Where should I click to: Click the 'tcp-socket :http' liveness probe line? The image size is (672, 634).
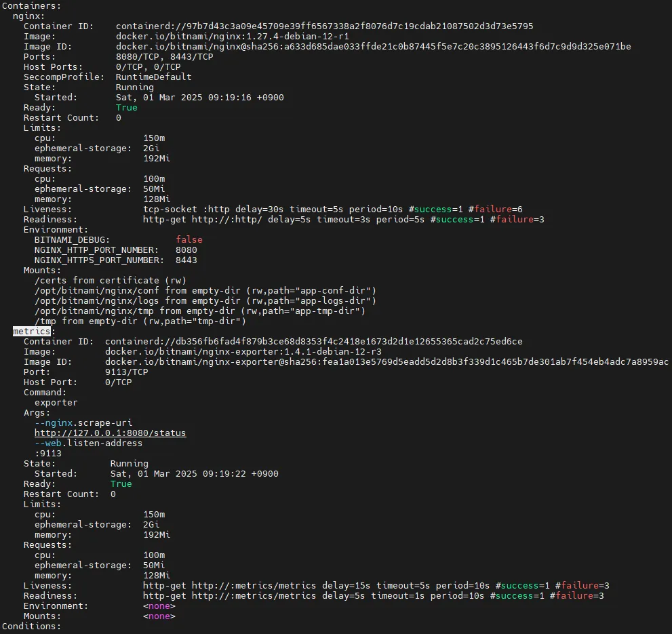[x=332, y=210]
